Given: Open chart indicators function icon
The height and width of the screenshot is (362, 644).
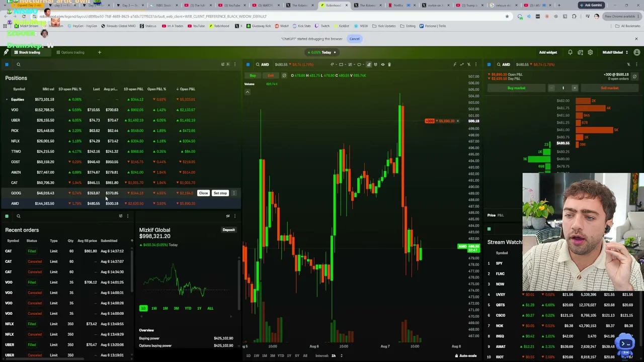Looking at the screenshot, I should 455,64.
